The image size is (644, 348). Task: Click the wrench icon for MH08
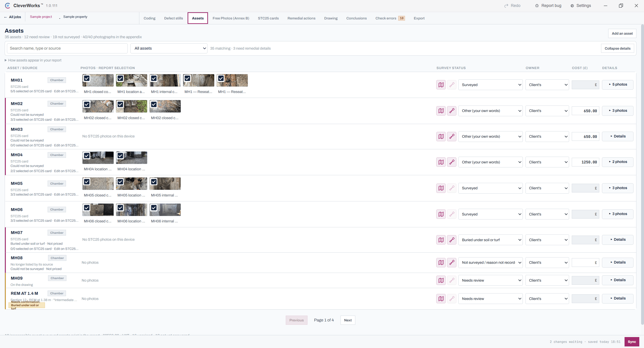(452, 263)
